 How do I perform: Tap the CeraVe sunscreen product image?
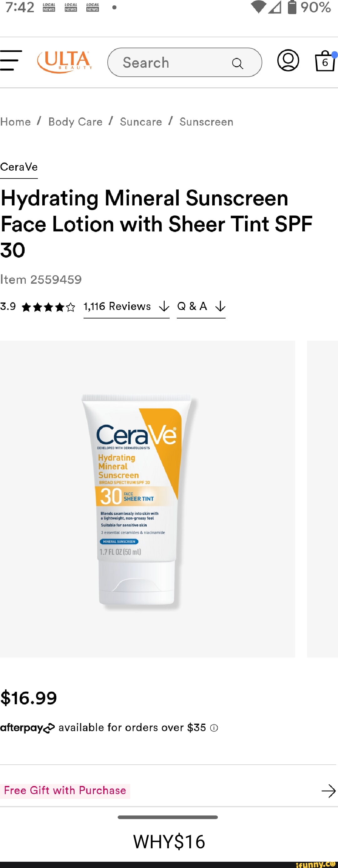(x=147, y=499)
